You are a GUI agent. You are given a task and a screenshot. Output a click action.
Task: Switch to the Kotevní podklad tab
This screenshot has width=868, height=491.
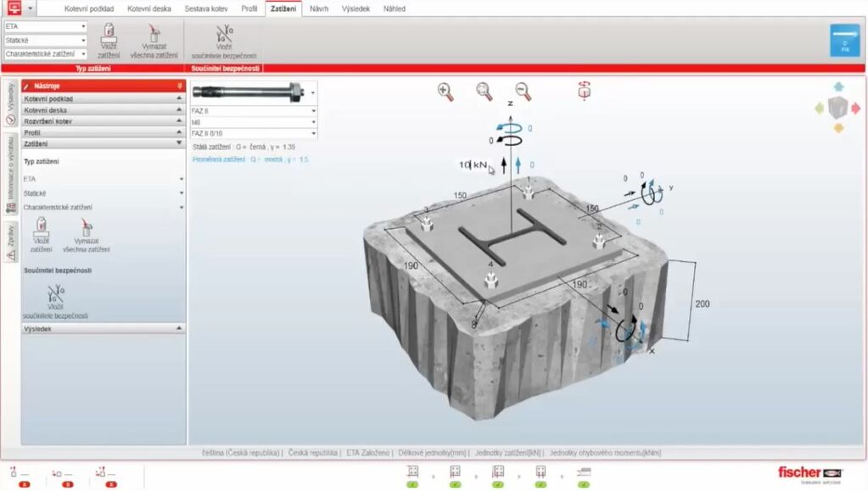89,8
